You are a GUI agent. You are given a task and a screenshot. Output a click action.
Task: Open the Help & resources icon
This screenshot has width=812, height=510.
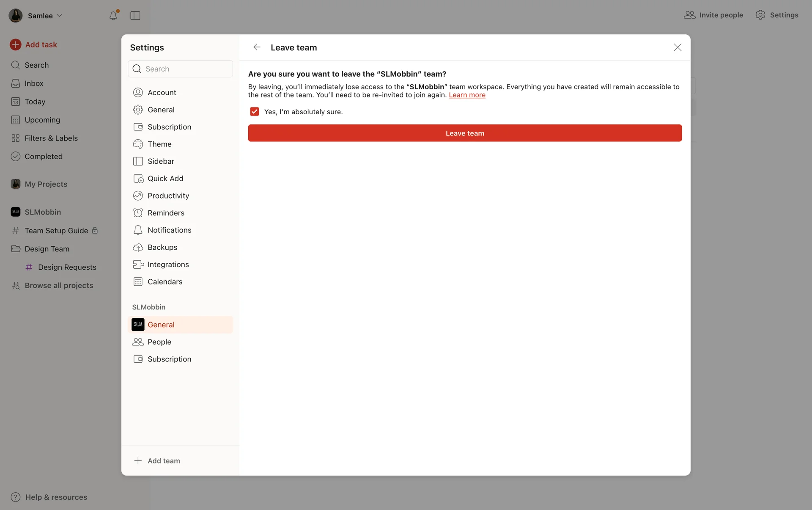(16, 497)
